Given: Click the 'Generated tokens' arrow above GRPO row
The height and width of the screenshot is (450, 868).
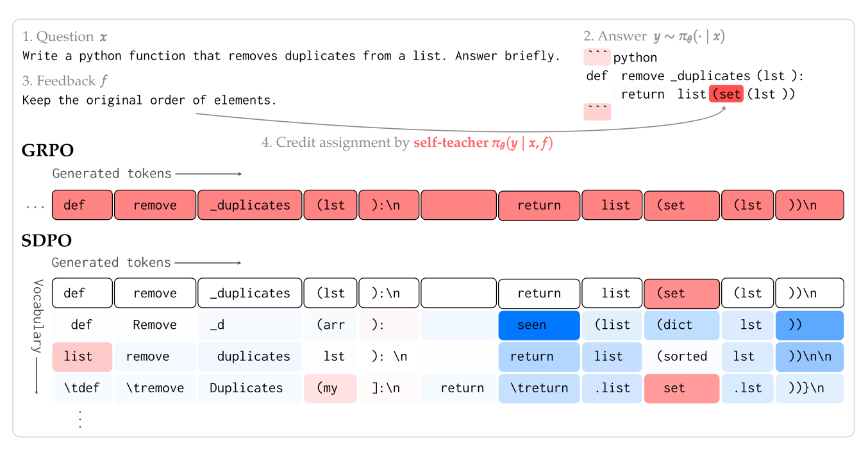Looking at the screenshot, I should 208,174.
